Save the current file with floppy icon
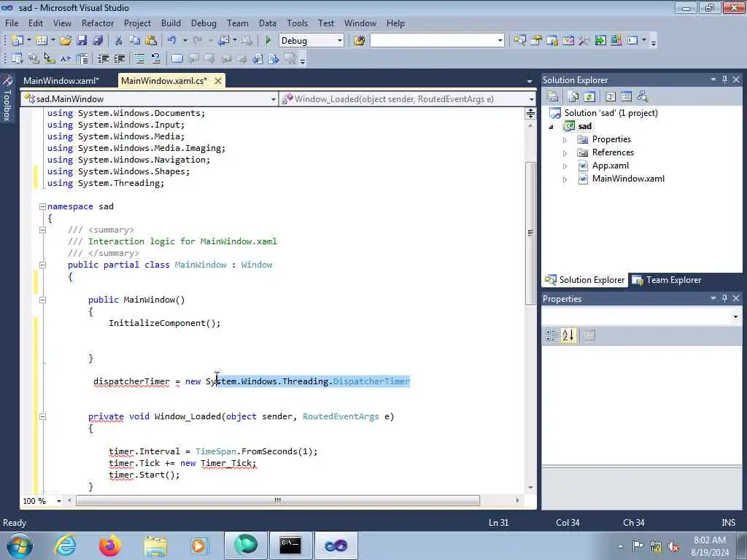 pos(82,41)
